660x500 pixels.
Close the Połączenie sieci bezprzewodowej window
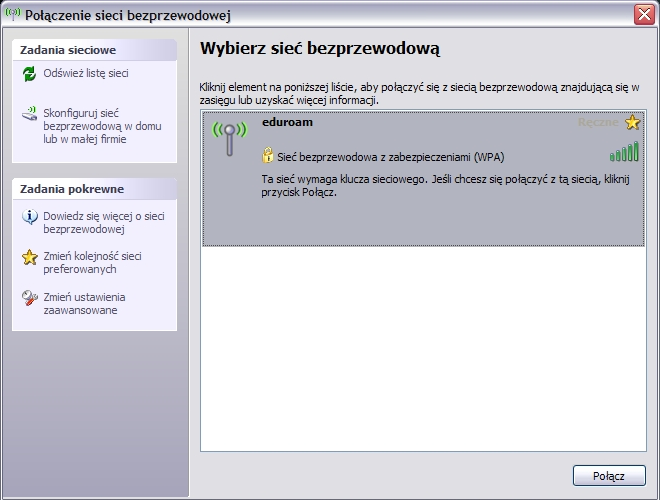645,14
